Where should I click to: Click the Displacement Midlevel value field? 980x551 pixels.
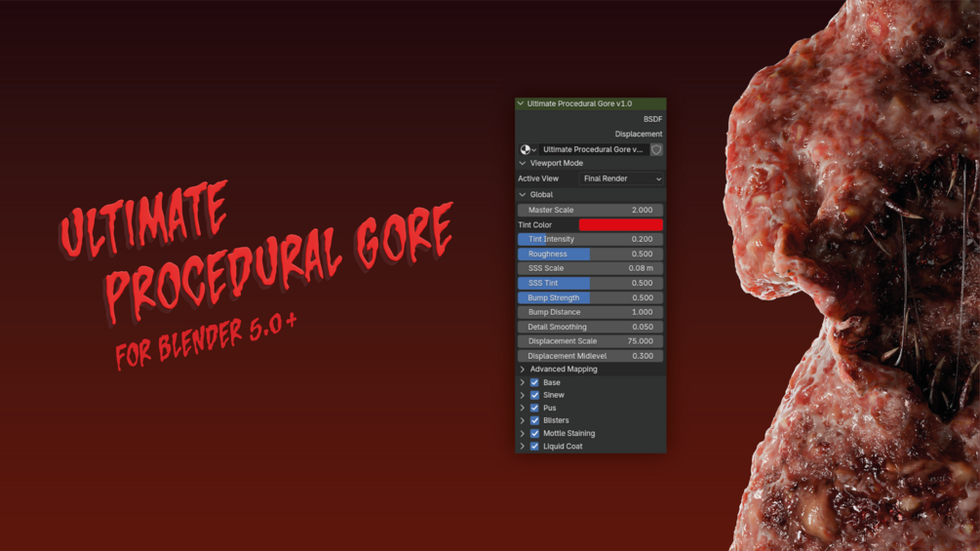click(x=590, y=356)
